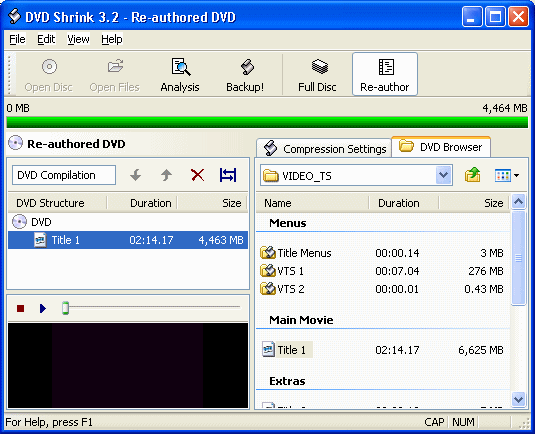Viewport: 535px width, 434px height.
Task: Play the preview video
Action: point(43,308)
